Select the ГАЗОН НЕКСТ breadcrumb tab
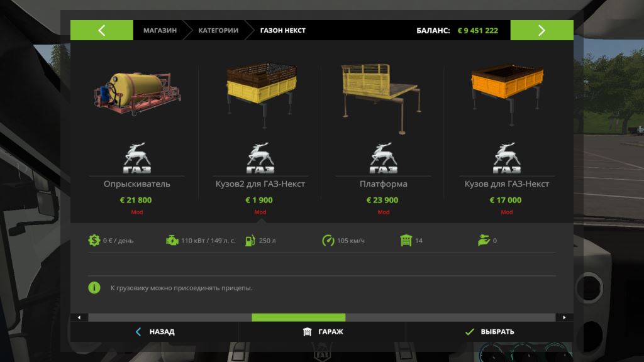This screenshot has height=362, width=644. tap(282, 30)
